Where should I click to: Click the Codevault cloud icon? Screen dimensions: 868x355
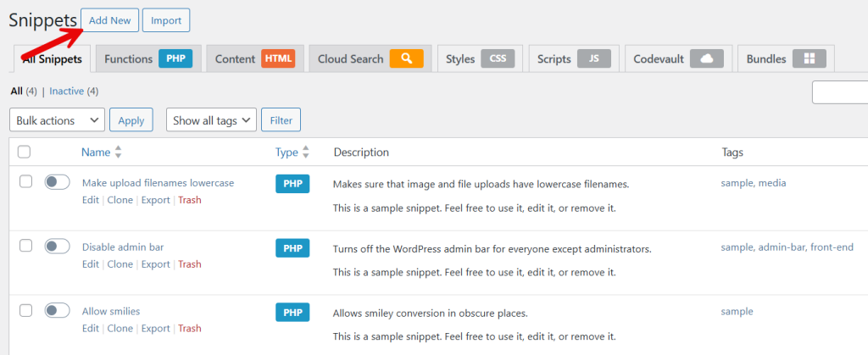[706, 59]
